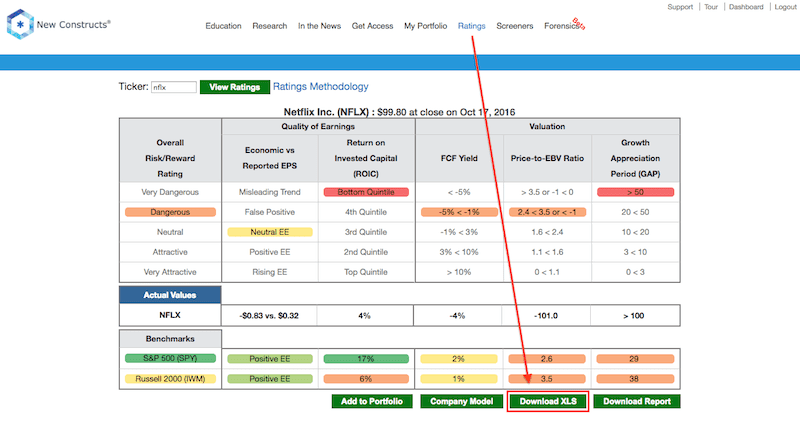800x421 pixels.
Task: Click the -101.0 Price-to-EBV value
Action: [x=546, y=316]
